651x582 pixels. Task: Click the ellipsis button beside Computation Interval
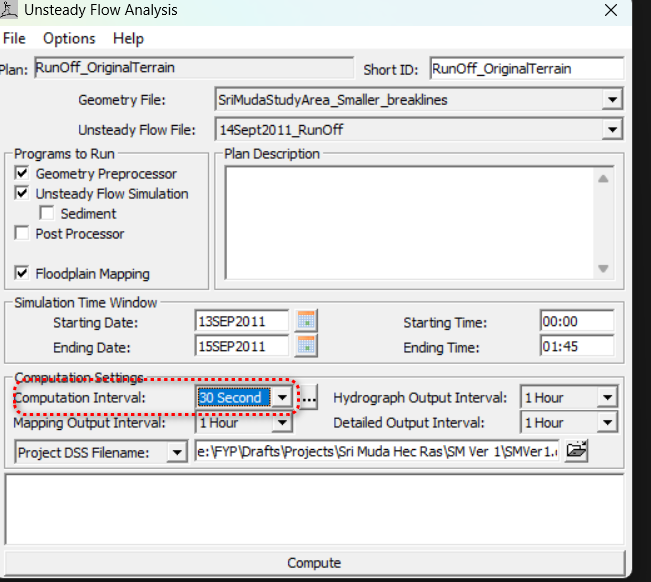click(309, 398)
